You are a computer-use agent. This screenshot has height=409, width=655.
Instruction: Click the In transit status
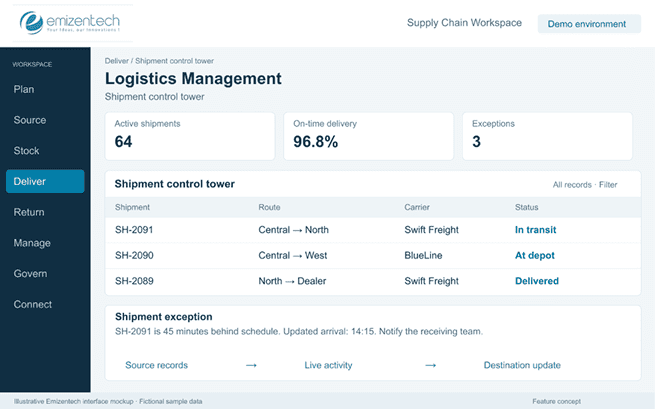coord(535,230)
